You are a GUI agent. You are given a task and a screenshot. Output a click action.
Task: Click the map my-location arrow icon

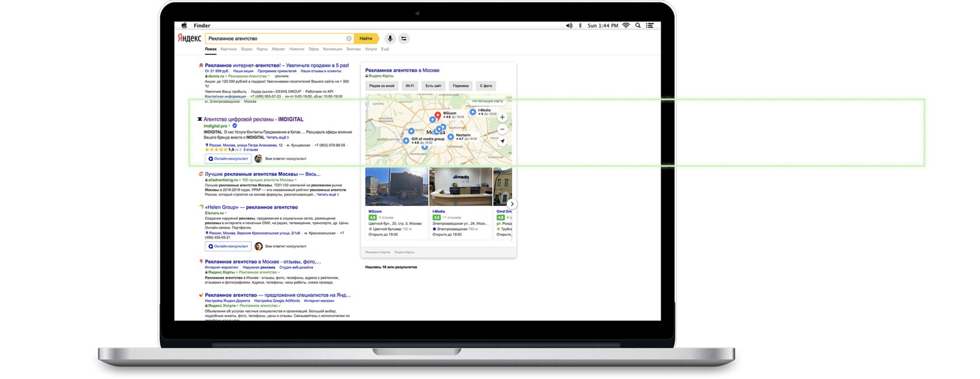502,141
